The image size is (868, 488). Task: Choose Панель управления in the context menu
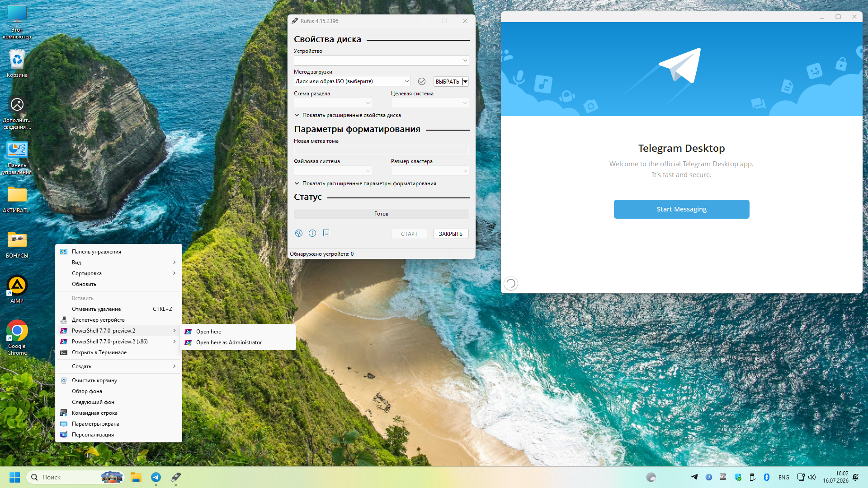click(x=118, y=252)
